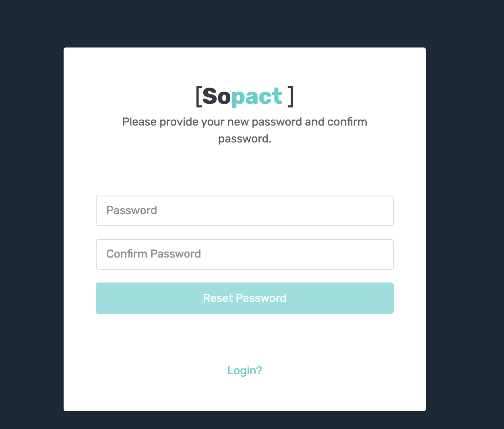Image resolution: width=504 pixels, height=429 pixels.
Task: Click the closing bracket of Sopact logo
Action: click(291, 97)
